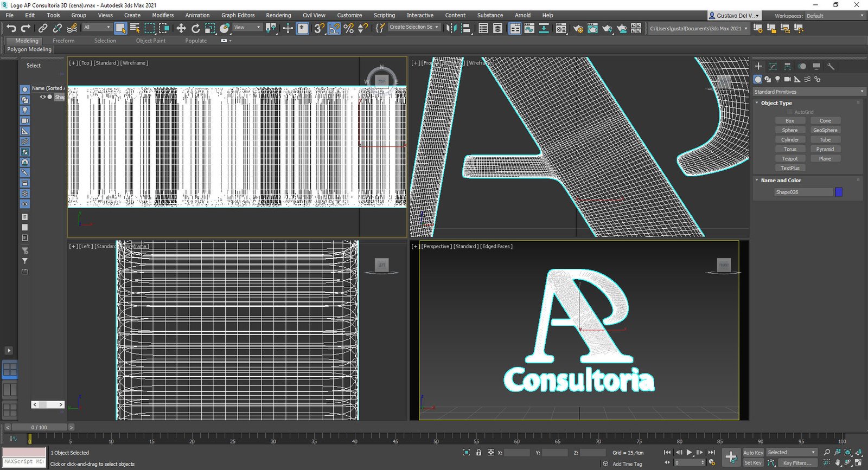The width and height of the screenshot is (868, 470).
Task: Collapse the Object Type rollout
Action: [776, 103]
